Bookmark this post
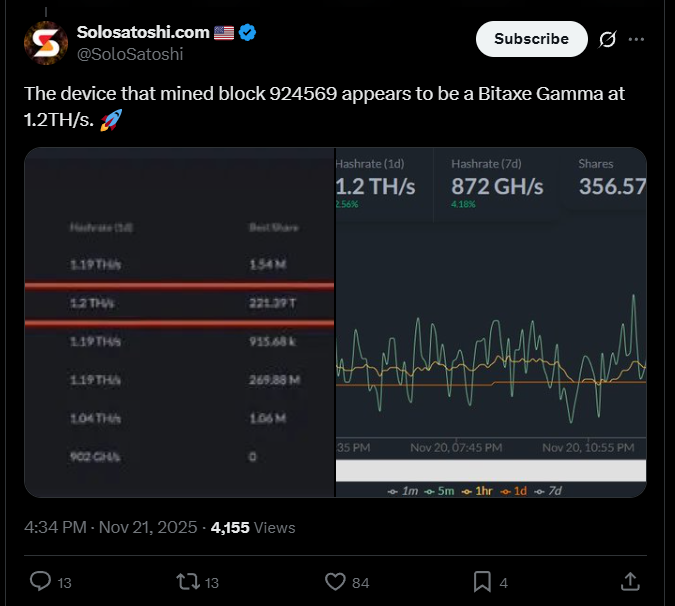Image resolution: width=675 pixels, height=606 pixels. [x=482, y=581]
